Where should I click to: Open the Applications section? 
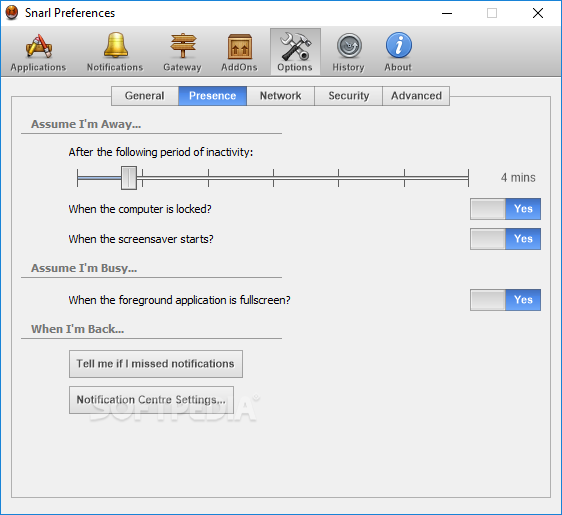(38, 52)
